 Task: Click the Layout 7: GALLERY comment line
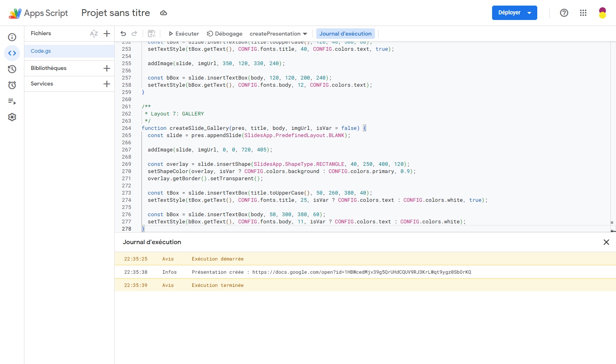point(174,114)
